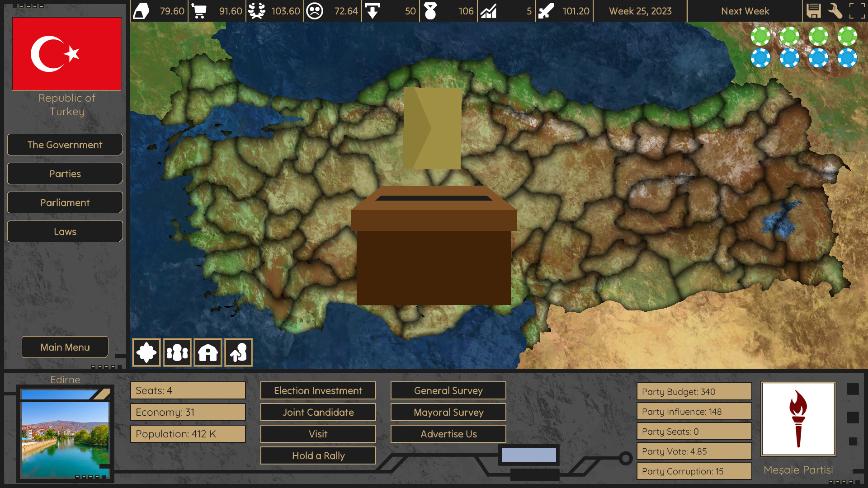This screenshot has height=488, width=868.
Task: Open the Parties panel
Action: click(65, 174)
